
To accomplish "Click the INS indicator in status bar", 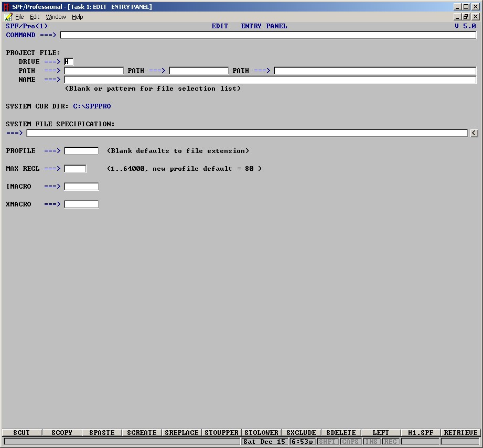I will (371, 442).
